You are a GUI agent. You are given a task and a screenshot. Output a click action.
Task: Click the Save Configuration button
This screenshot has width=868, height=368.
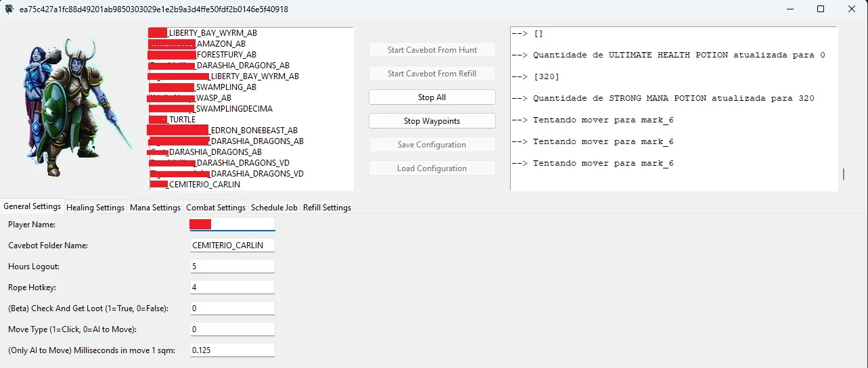coord(432,145)
